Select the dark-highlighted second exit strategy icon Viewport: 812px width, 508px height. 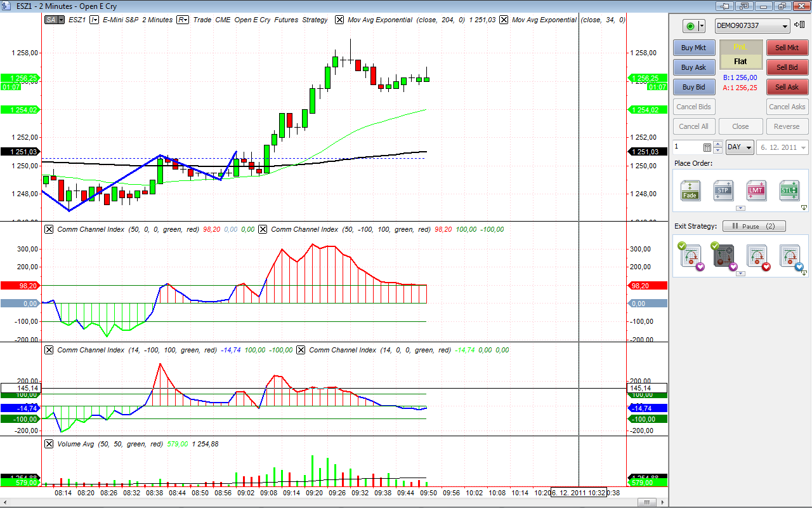point(723,256)
